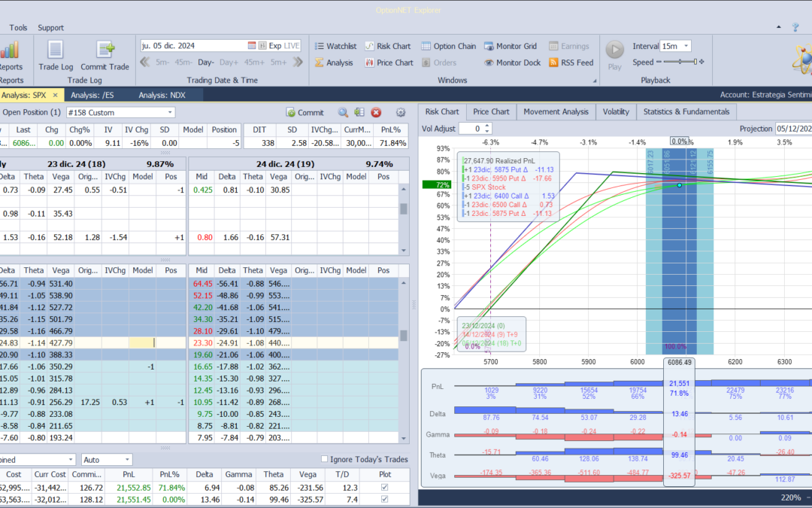
Task: Click the 5m+ time step button
Action: click(x=279, y=62)
